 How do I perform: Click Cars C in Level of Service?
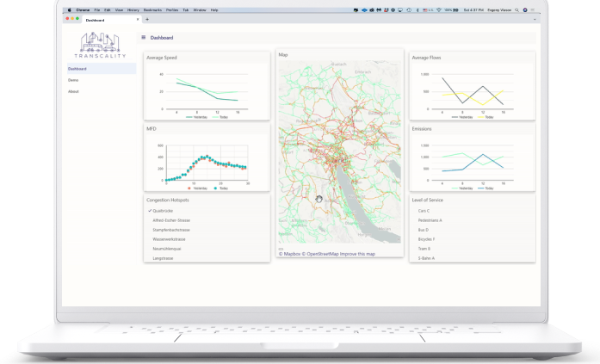[x=424, y=211]
